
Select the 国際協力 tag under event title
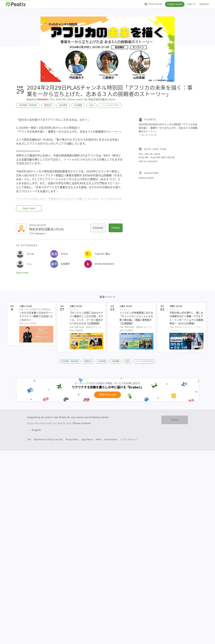pos(48,105)
